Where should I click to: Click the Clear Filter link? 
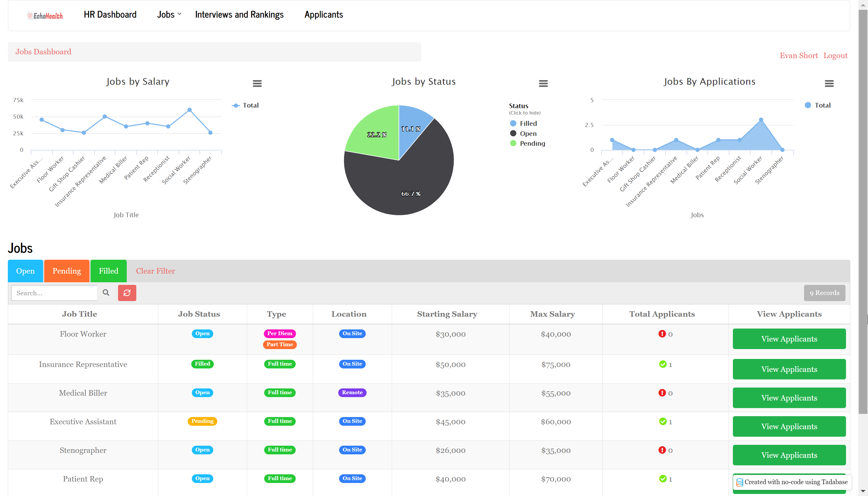tap(155, 271)
